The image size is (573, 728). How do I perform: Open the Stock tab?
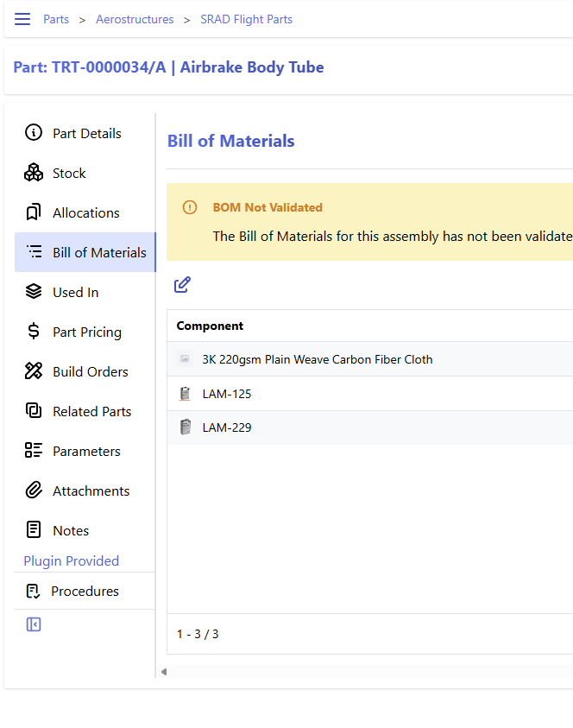[x=85, y=174]
